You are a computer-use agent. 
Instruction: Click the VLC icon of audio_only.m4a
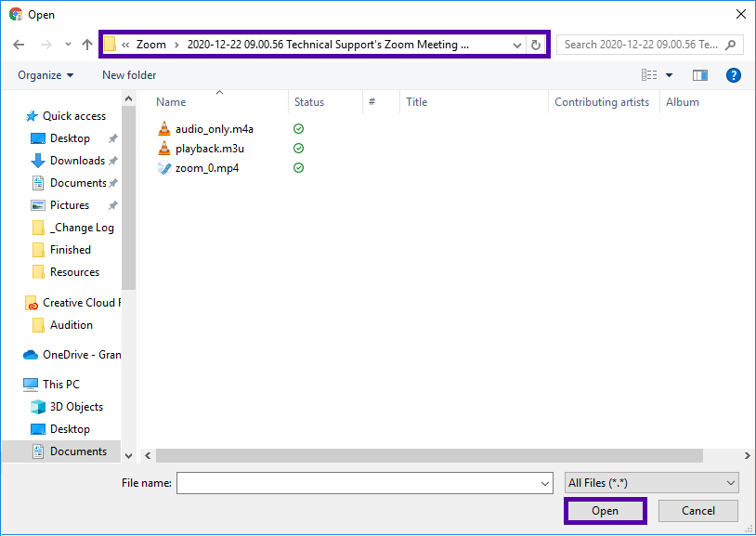coord(164,128)
